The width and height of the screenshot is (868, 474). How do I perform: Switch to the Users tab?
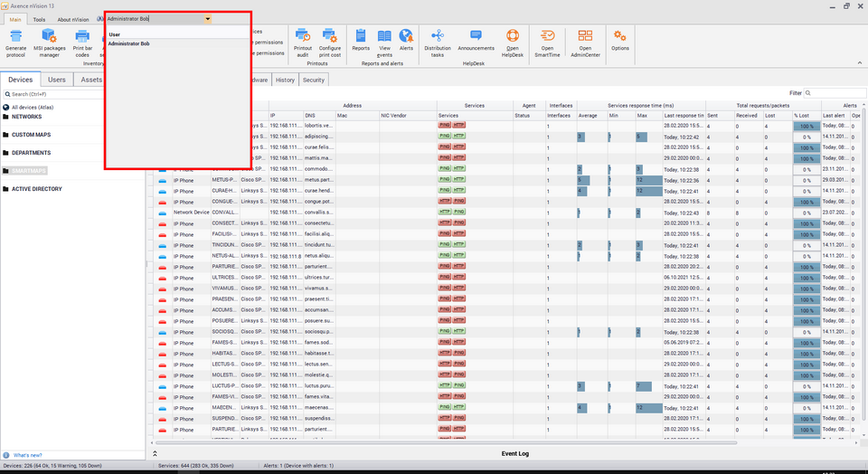coord(57,80)
